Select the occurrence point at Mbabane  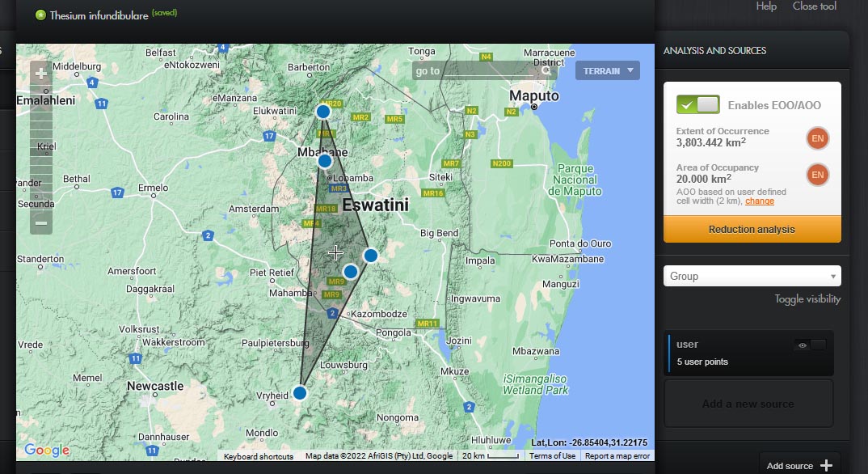click(x=325, y=161)
